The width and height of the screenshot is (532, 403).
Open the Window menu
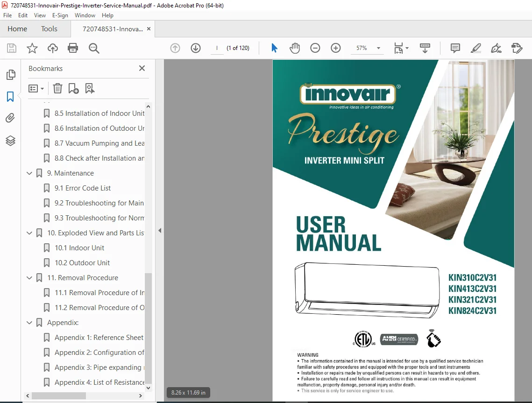tap(85, 15)
